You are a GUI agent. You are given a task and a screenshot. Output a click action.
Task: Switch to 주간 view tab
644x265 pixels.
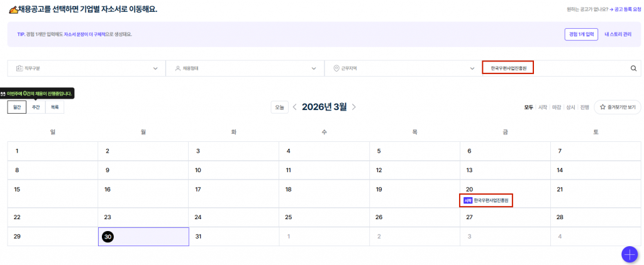[x=36, y=107]
